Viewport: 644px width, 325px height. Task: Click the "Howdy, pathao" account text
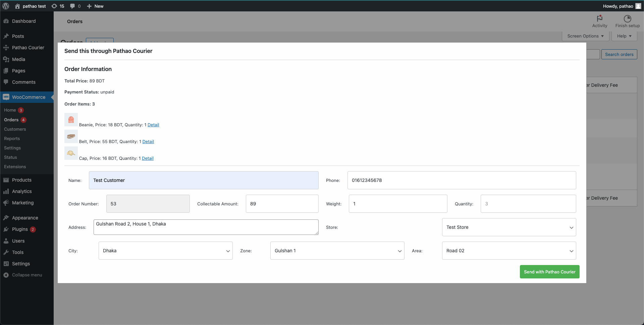618,6
